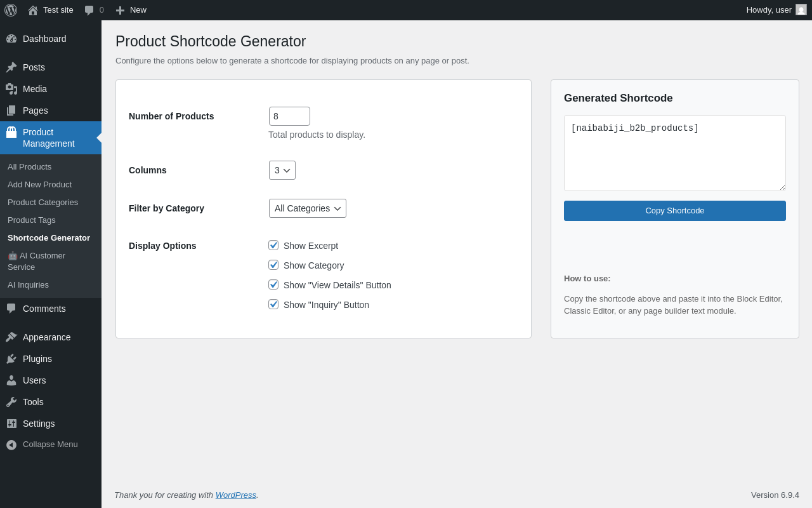Screen dimensions: 812x508
Task: Expand the Filter by Category dropdown
Action: tap(308, 208)
